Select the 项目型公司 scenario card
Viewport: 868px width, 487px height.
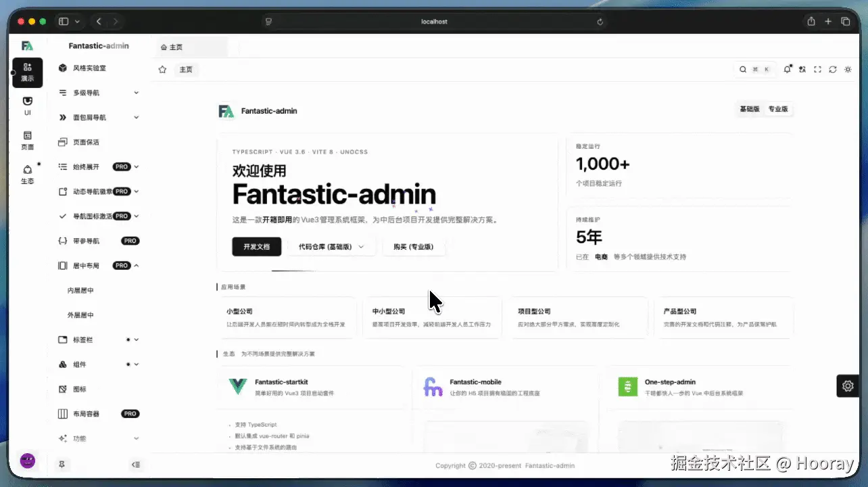(579, 318)
